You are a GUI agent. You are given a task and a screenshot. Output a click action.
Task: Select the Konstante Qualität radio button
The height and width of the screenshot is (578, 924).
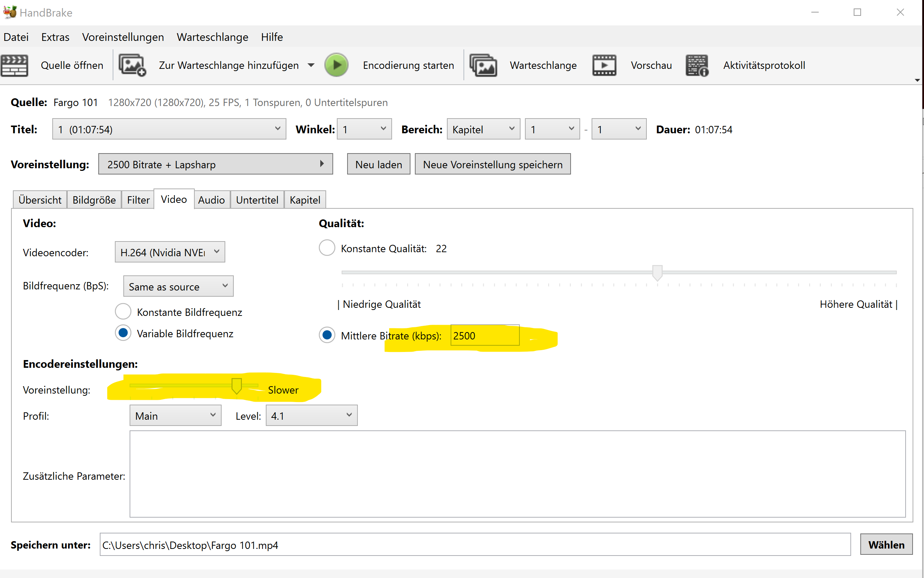click(327, 248)
